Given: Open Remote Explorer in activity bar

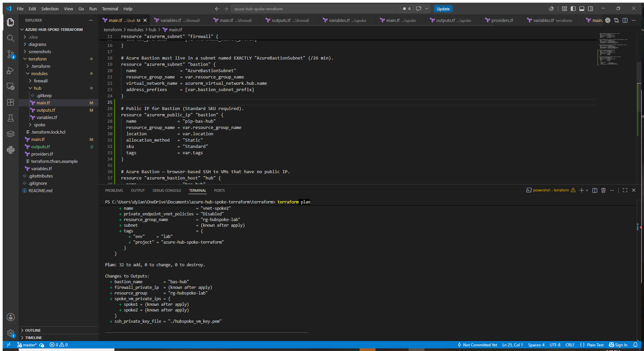Looking at the screenshot, I should [x=11, y=86].
